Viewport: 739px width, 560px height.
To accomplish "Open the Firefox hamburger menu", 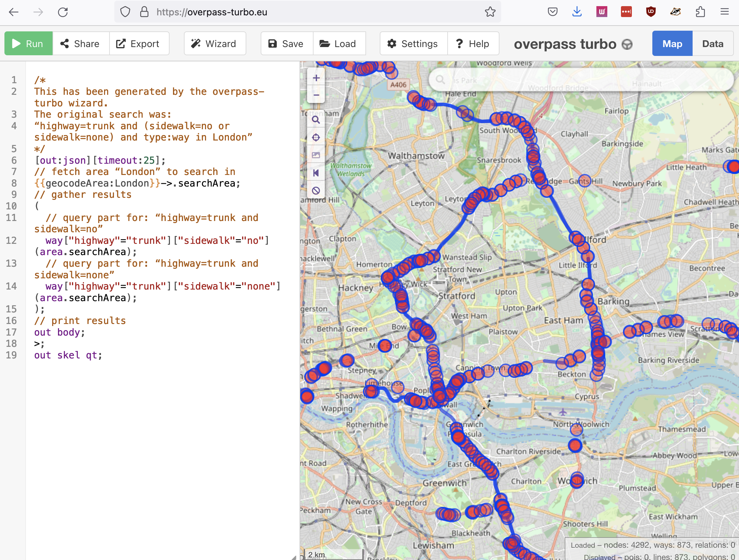I will tap(725, 12).
